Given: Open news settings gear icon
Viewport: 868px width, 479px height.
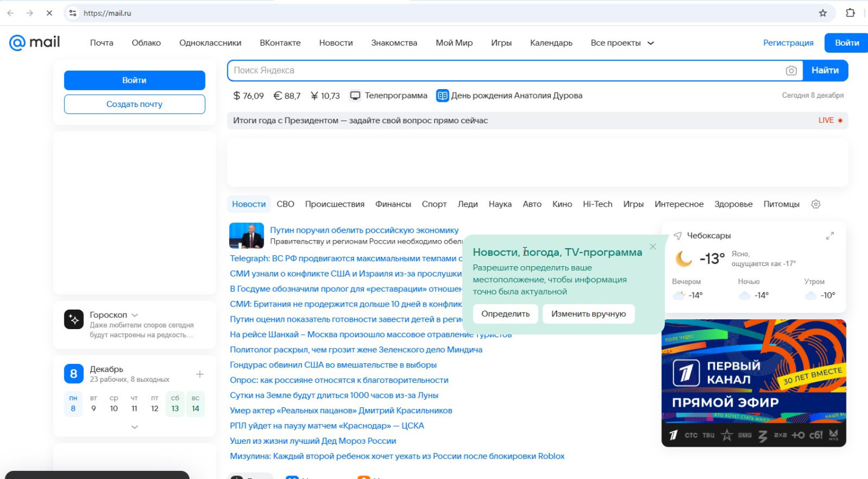Looking at the screenshot, I should coord(816,204).
